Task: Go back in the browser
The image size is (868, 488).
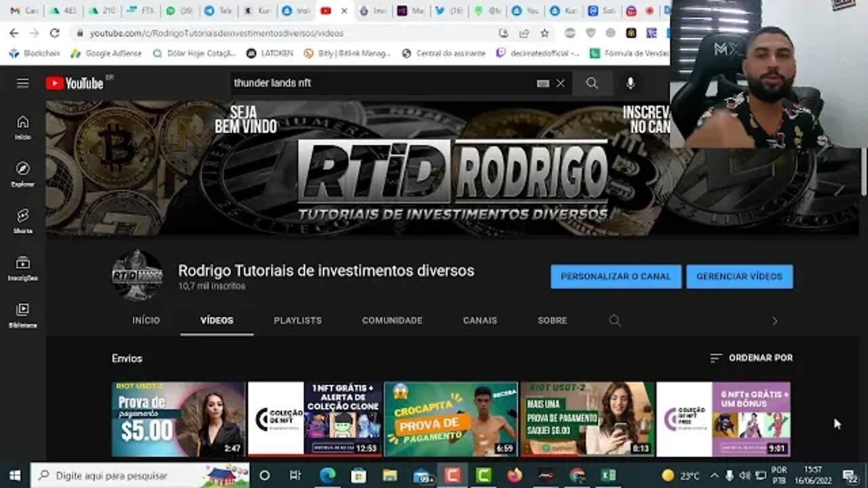Action: click(x=14, y=33)
